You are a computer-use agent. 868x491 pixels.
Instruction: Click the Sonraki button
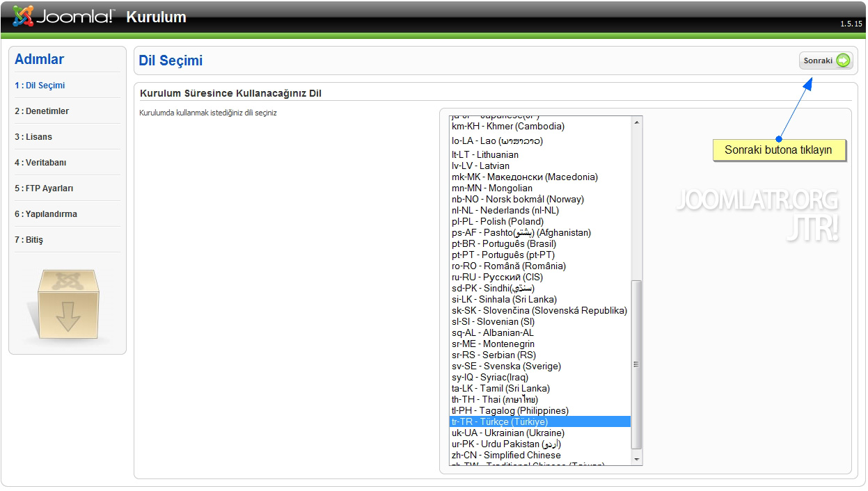826,61
